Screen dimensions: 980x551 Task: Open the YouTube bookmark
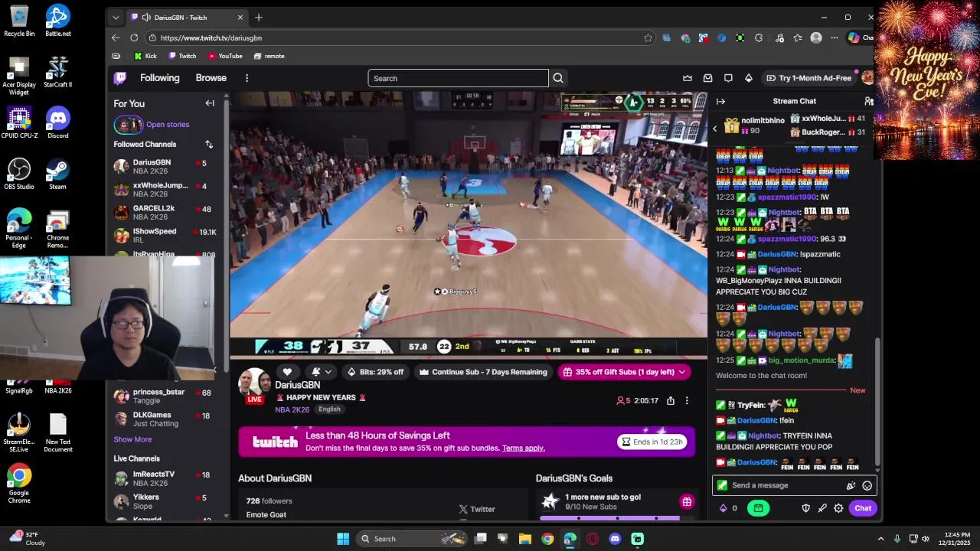[x=225, y=56]
